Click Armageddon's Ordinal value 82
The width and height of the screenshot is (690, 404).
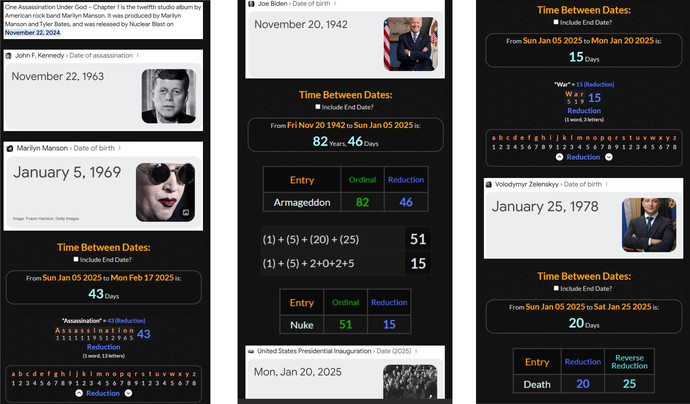[x=362, y=202]
